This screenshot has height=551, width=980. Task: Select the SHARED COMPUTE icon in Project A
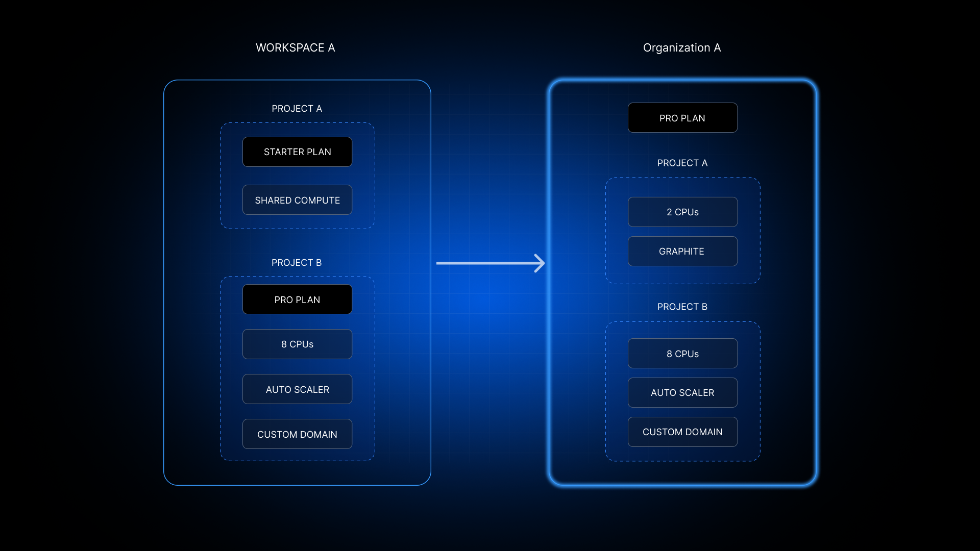tap(297, 200)
